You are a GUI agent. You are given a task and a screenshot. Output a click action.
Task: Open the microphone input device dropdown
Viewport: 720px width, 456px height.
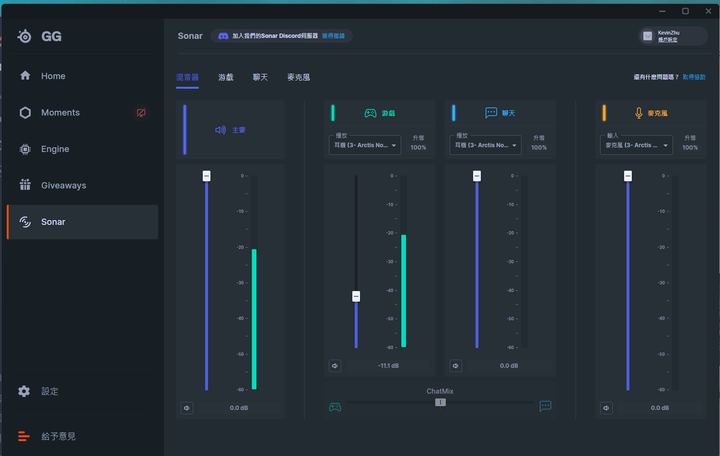point(636,145)
